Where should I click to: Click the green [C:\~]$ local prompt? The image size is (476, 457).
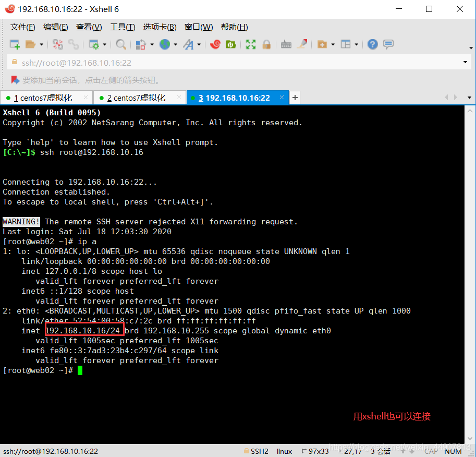(19, 152)
